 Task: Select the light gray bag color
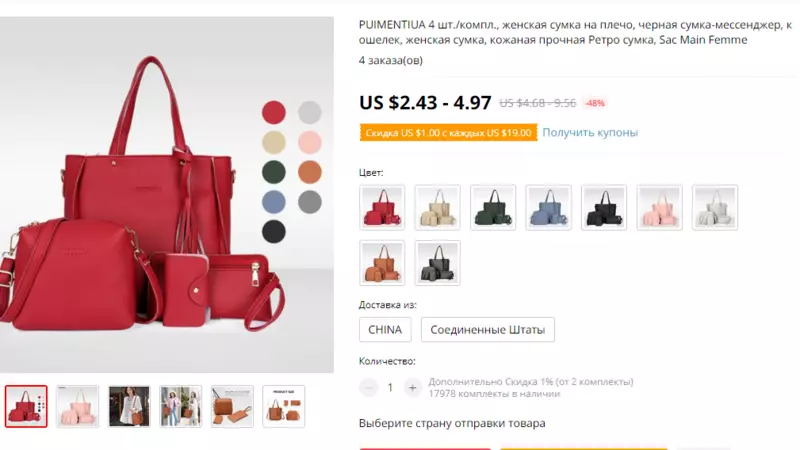715,208
